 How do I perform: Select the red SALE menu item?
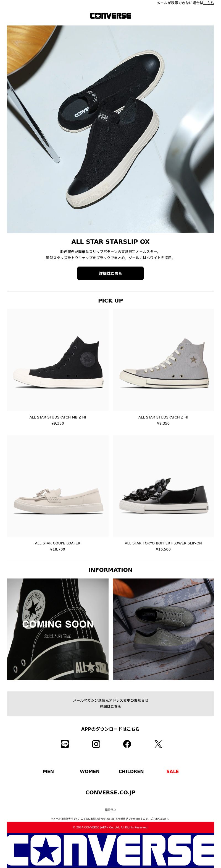pyautogui.click(x=173, y=771)
